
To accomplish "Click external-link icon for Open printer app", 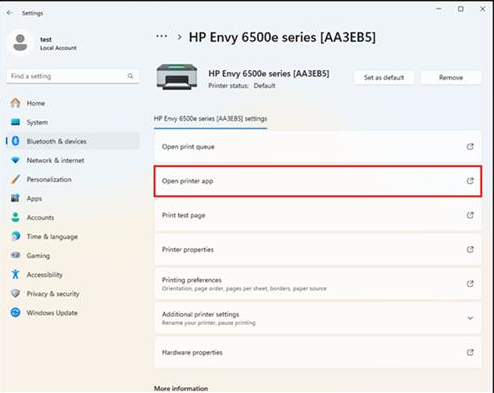I will pyautogui.click(x=470, y=181).
